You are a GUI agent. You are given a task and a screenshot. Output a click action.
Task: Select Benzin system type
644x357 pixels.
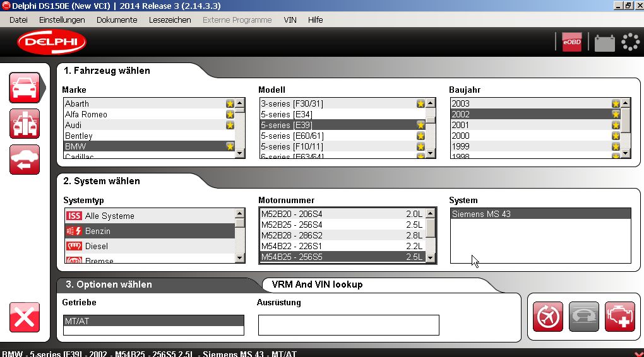(150, 231)
